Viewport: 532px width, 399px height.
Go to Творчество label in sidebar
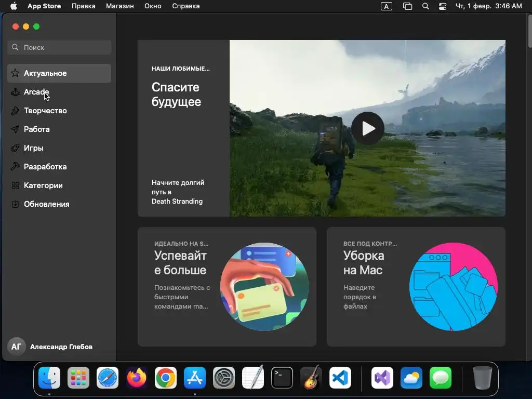click(x=45, y=111)
